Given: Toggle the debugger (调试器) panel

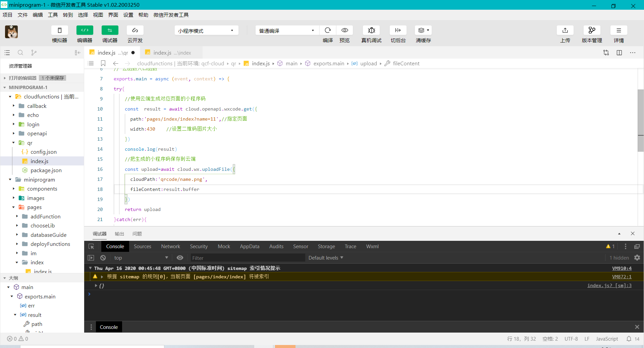Looking at the screenshot, I should [110, 30].
